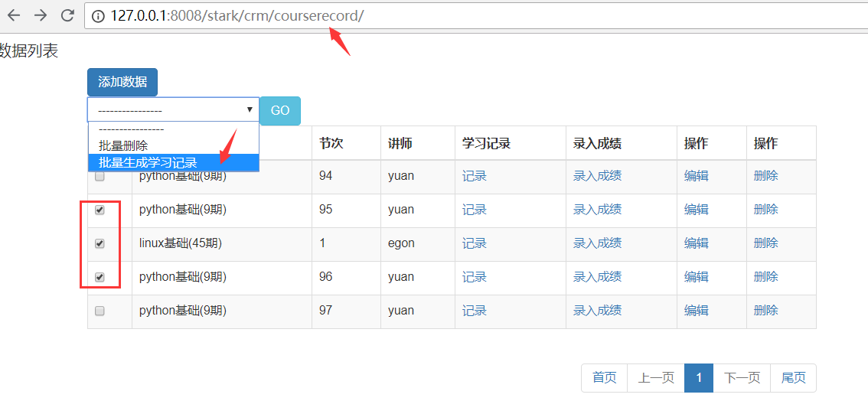This screenshot has height=414, width=868.
Task: Focus the address bar URL field
Action: (x=476, y=16)
